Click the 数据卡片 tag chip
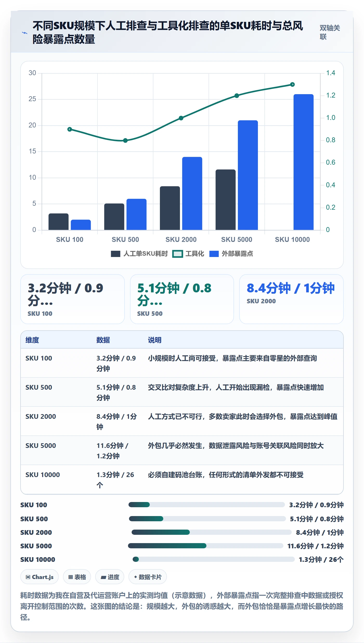Screen dimensions: 364x643 coord(148,577)
